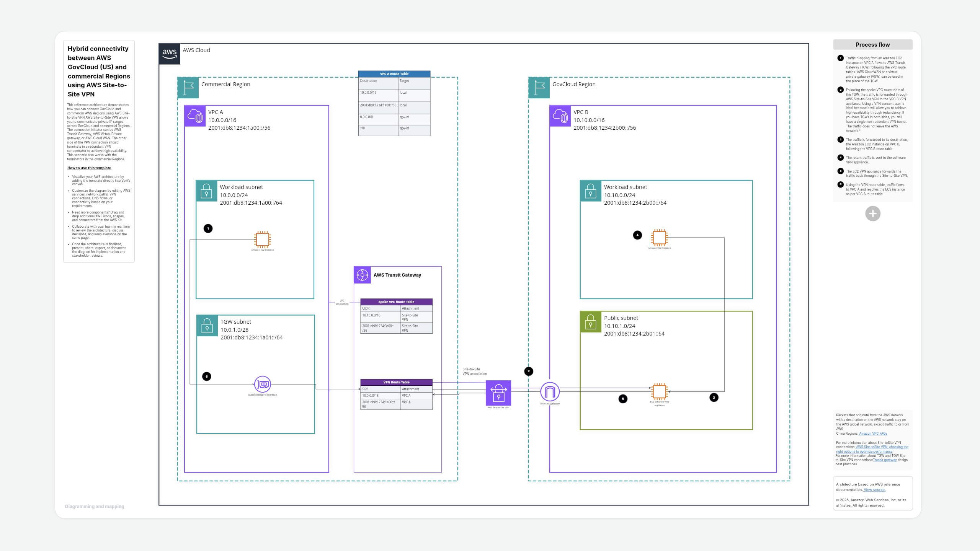Click the Site-to-Site VPN attachment in the 10.10.0.0/16 row
The image size is (980, 551).
[x=416, y=317]
